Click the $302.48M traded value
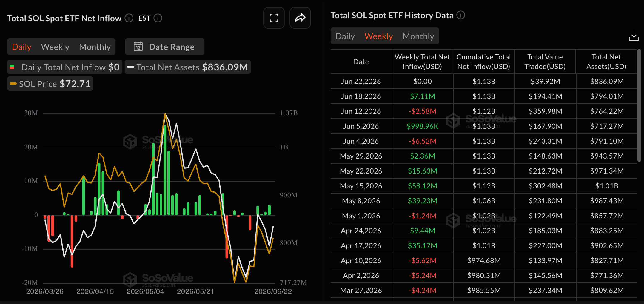This screenshot has width=644, height=304. (x=545, y=186)
